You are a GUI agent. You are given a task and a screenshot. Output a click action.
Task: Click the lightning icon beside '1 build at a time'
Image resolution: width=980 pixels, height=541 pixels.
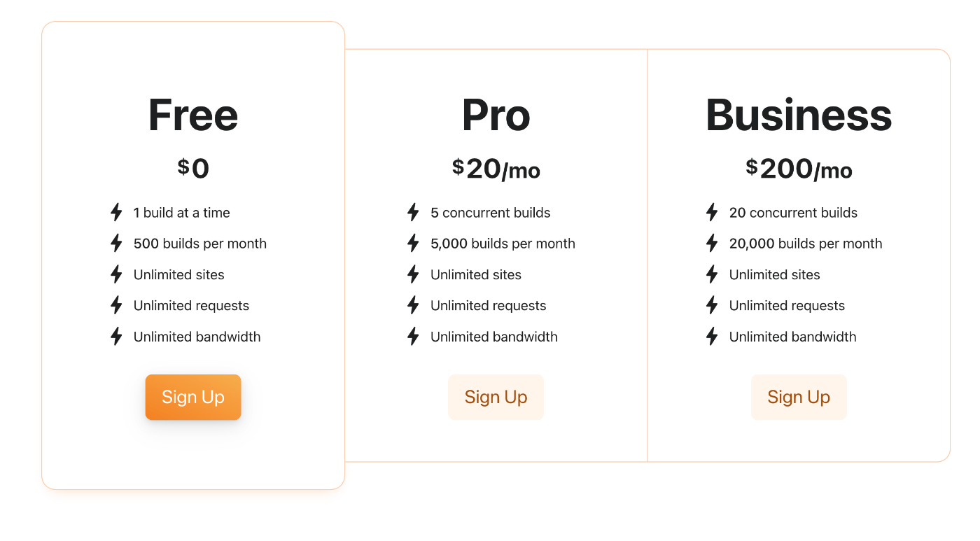(116, 212)
